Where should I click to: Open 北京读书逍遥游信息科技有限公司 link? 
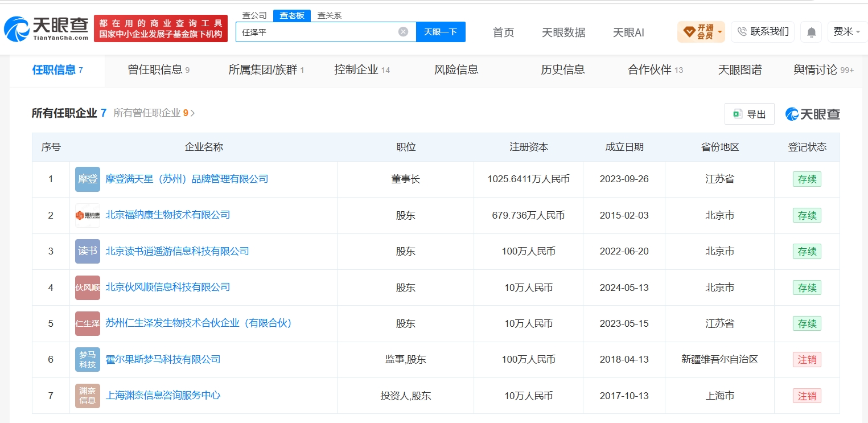(177, 251)
